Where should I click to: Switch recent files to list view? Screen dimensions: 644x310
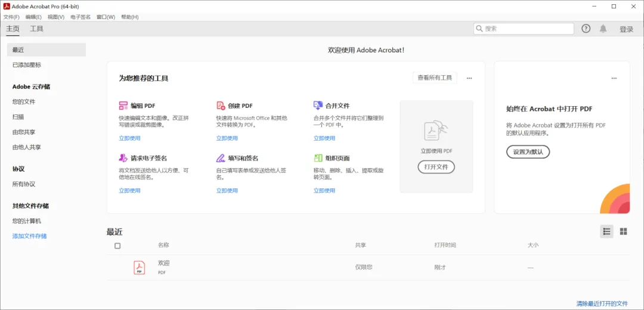point(606,231)
